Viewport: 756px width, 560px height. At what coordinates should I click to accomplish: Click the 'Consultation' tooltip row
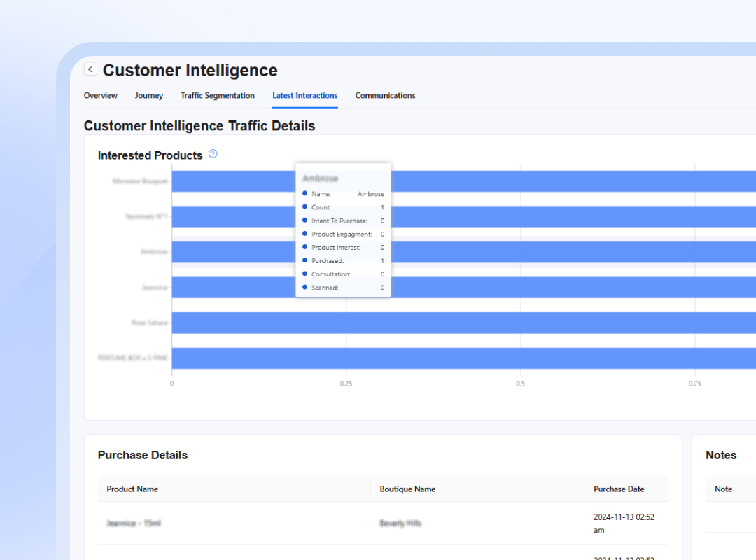pos(343,274)
